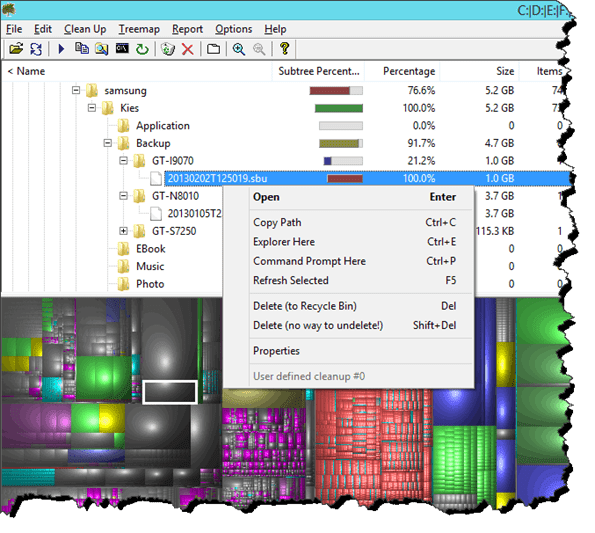Click samsung's red subtree percentage bar
The image size is (595, 533).
pos(329,91)
